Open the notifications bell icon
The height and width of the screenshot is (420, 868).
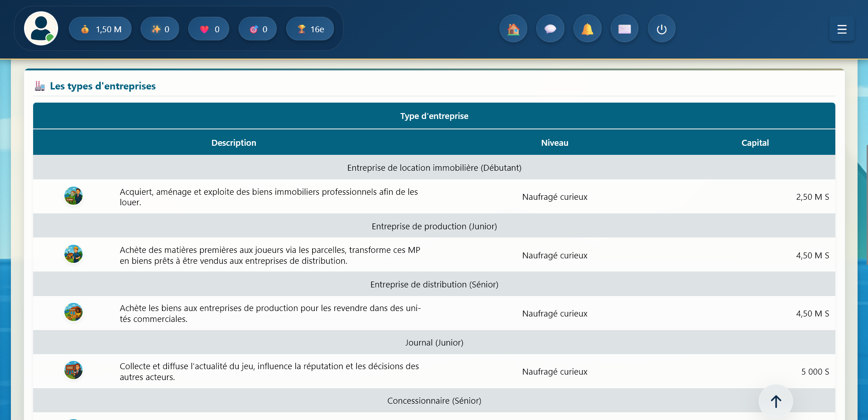[587, 29]
